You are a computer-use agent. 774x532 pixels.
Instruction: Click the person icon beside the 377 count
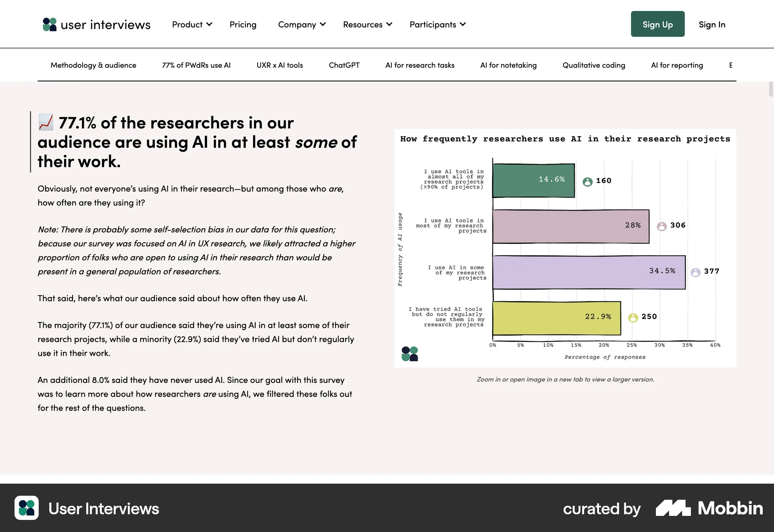click(695, 272)
